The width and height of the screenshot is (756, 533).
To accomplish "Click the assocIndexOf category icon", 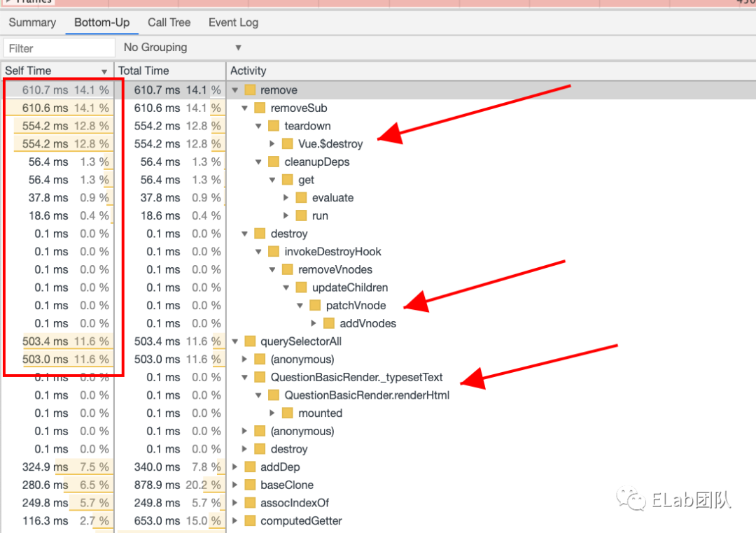I will click(250, 503).
